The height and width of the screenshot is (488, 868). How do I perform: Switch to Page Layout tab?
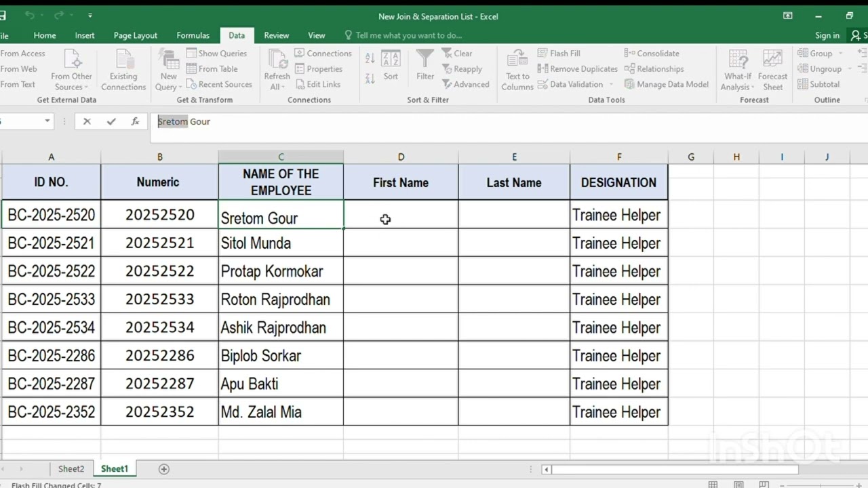coord(136,35)
